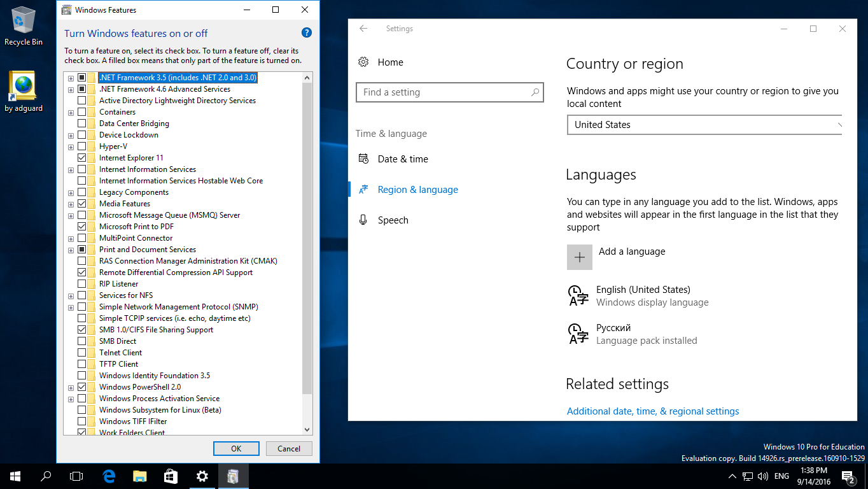Open Additional date, time, & regional settings link
This screenshot has height=489, width=868.
(653, 411)
